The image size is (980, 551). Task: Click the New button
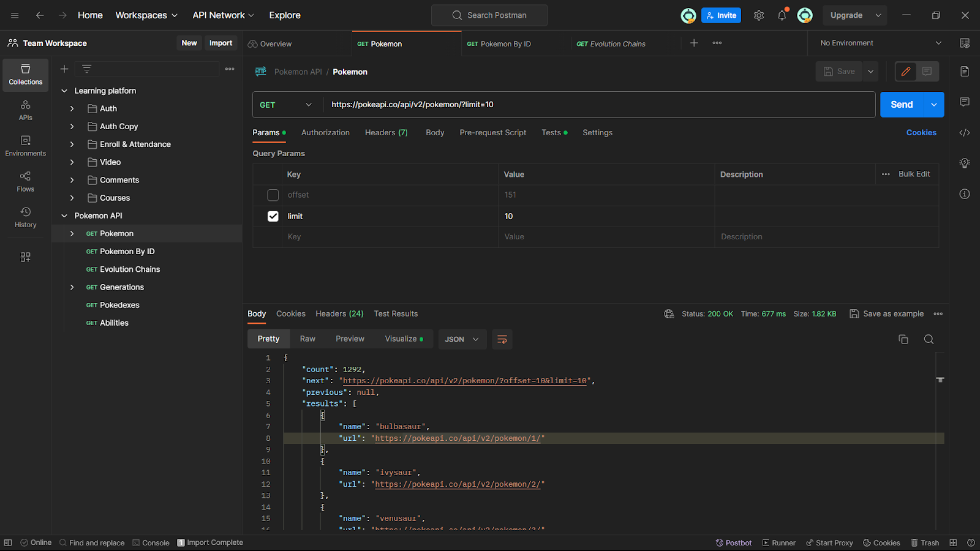[x=189, y=43]
